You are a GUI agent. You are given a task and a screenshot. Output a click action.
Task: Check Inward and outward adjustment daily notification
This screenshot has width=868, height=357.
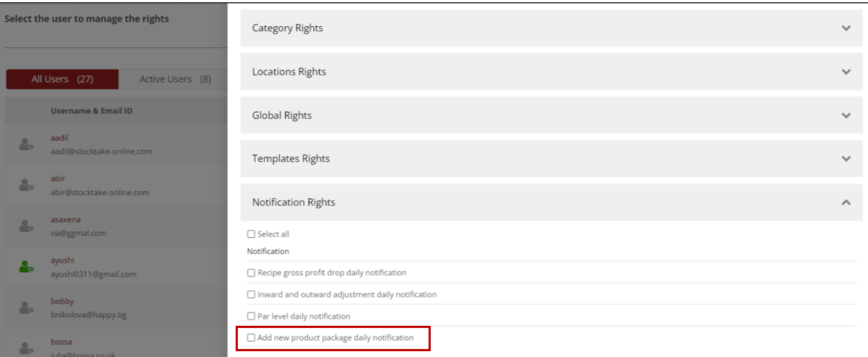(x=252, y=295)
